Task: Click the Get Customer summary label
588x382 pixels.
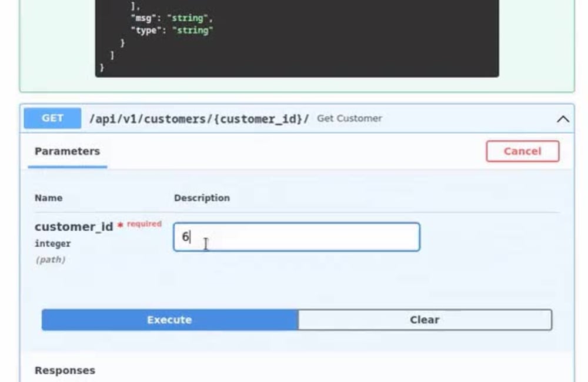Action: click(x=350, y=118)
